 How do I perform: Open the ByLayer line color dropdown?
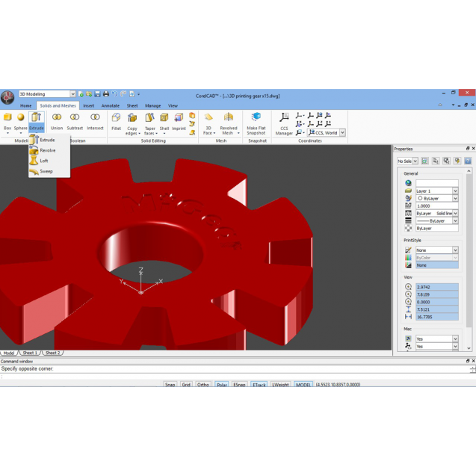tap(455, 198)
